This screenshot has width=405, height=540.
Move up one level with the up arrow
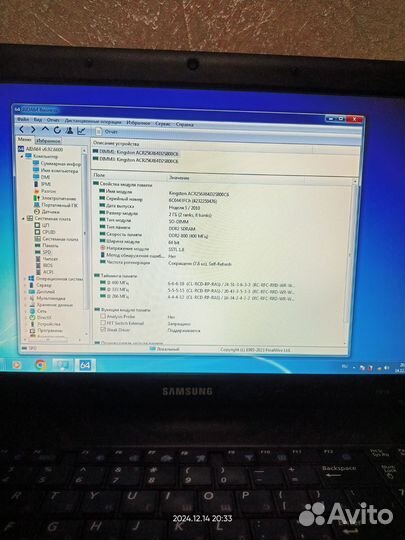(45, 129)
